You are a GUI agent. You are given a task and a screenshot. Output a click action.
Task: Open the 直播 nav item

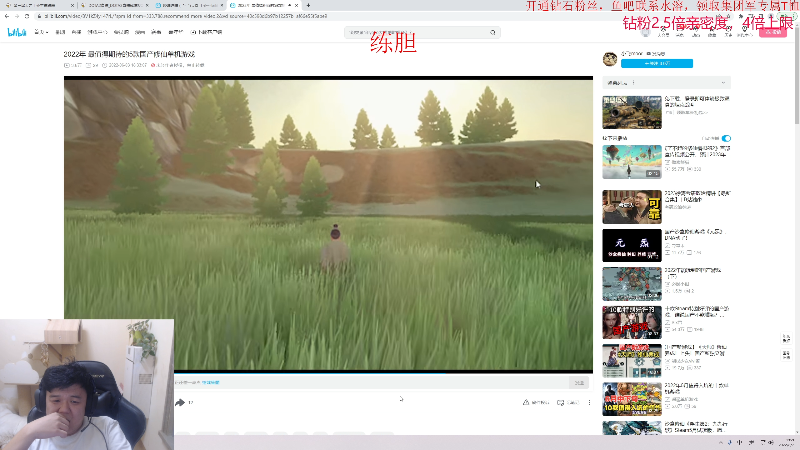(76, 32)
